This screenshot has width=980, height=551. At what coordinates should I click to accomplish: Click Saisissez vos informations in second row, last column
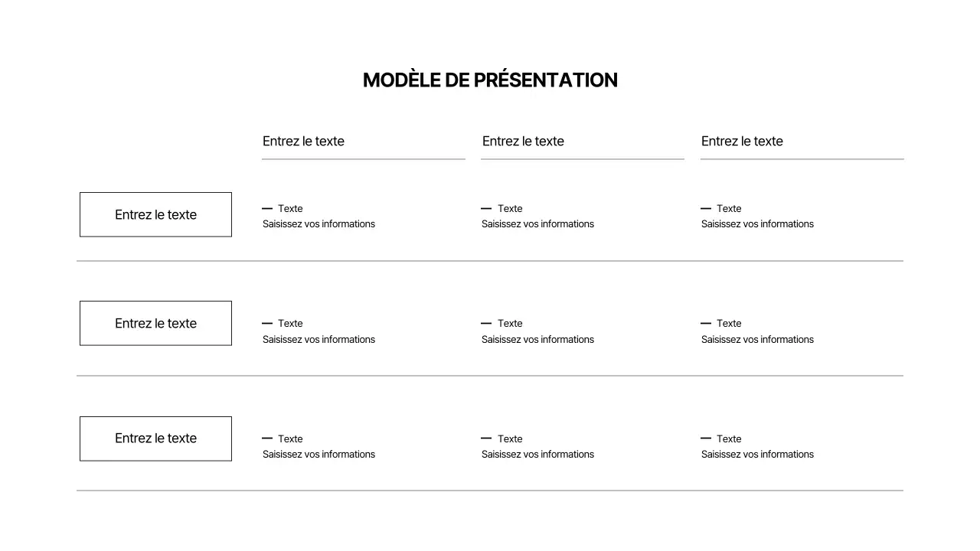click(757, 340)
